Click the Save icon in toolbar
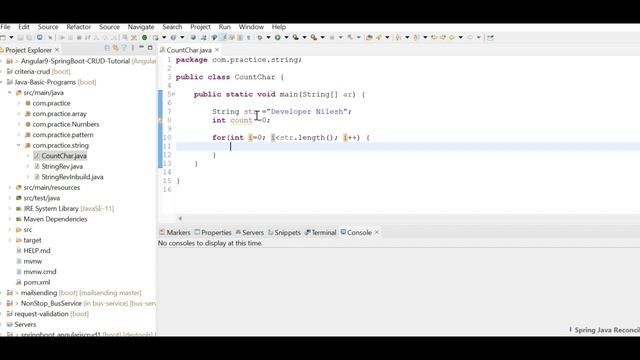This screenshot has width=640, height=360. [x=20, y=38]
